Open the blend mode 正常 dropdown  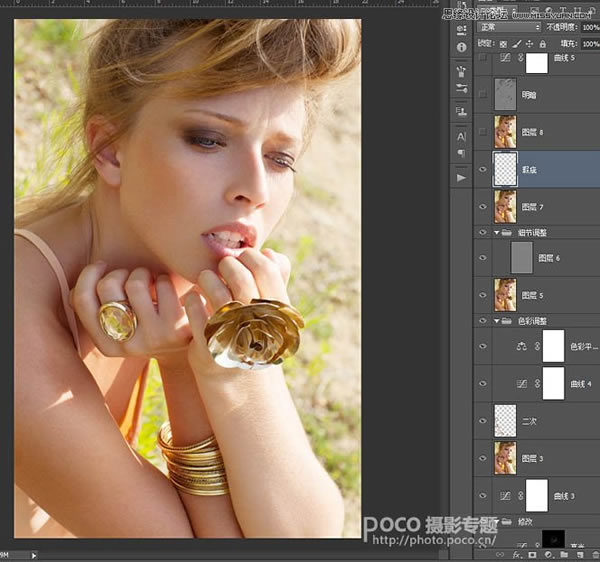click(x=509, y=27)
